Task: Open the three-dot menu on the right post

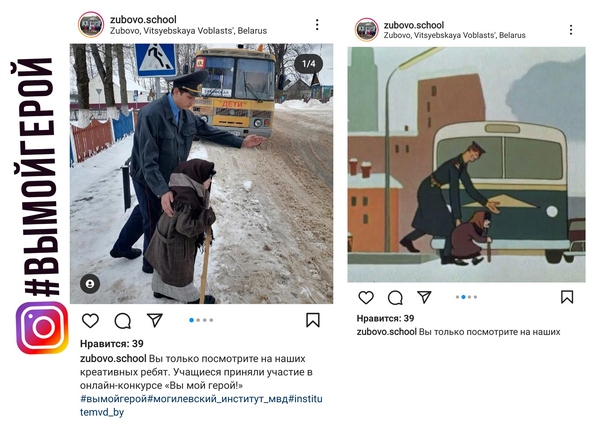Action: coord(571,30)
